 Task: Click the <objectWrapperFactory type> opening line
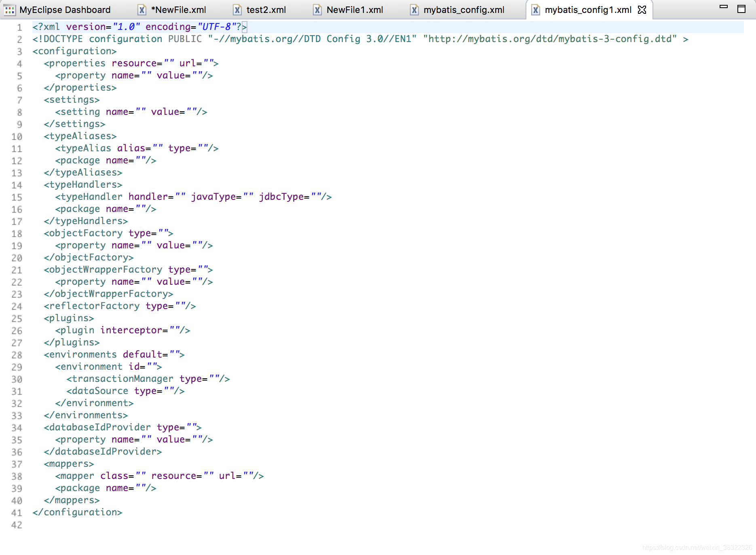(x=128, y=270)
